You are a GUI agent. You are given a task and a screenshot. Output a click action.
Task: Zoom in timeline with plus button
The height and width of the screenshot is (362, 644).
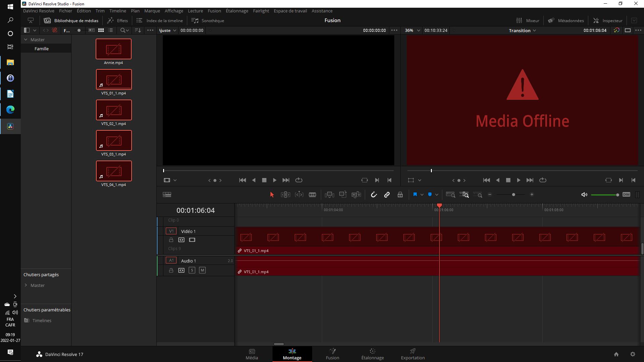click(x=532, y=195)
